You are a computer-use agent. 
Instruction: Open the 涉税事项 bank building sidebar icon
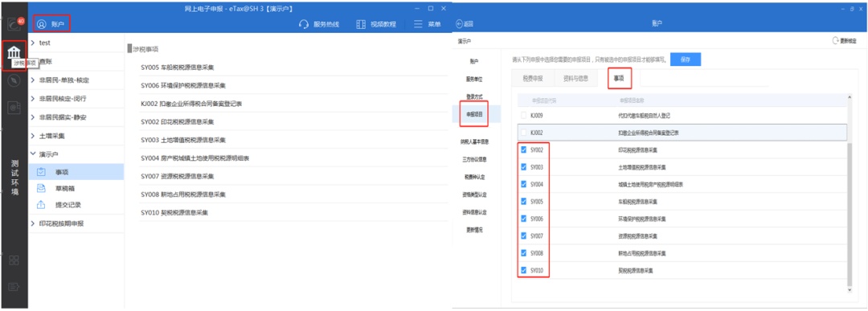coord(14,52)
